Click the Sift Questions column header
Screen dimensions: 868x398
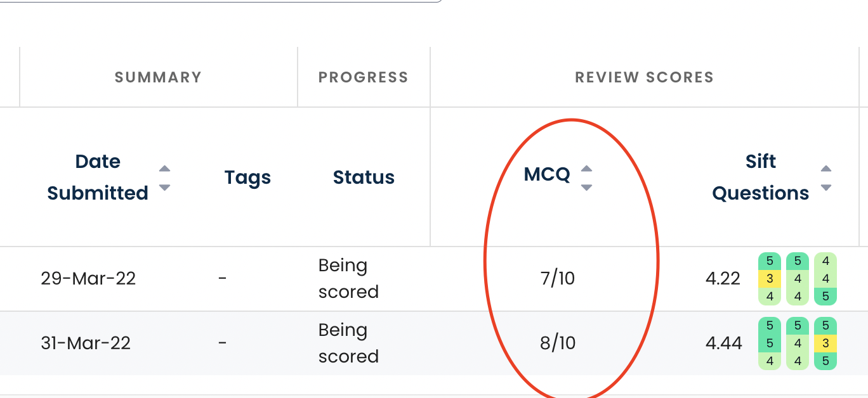pos(760,177)
